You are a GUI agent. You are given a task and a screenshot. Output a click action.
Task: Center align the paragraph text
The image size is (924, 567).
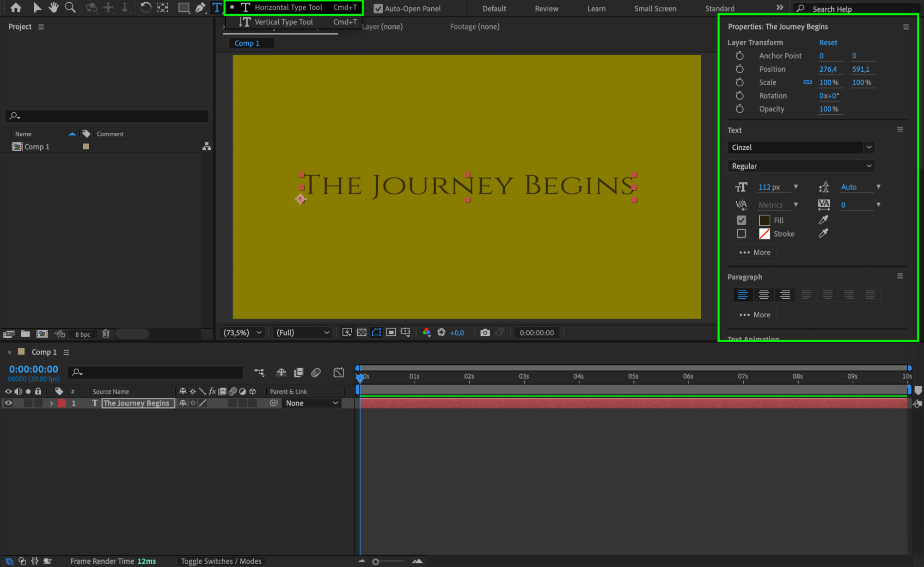(764, 295)
